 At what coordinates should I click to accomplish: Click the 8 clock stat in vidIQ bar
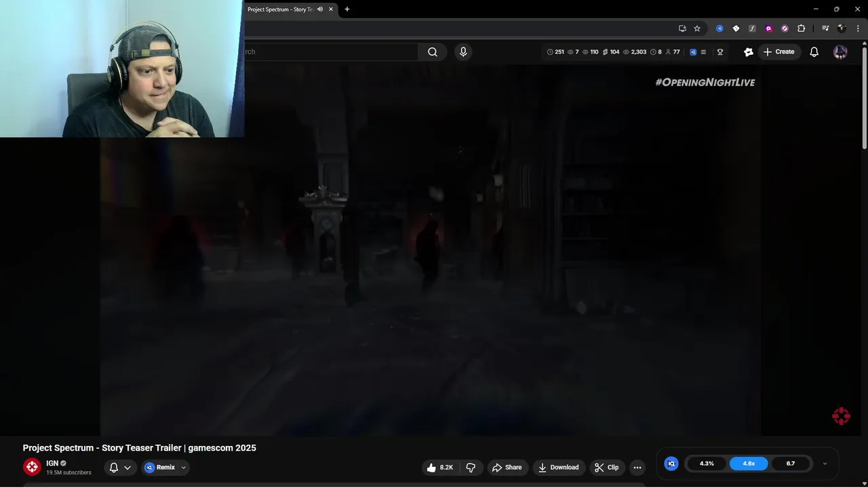[x=656, y=52]
